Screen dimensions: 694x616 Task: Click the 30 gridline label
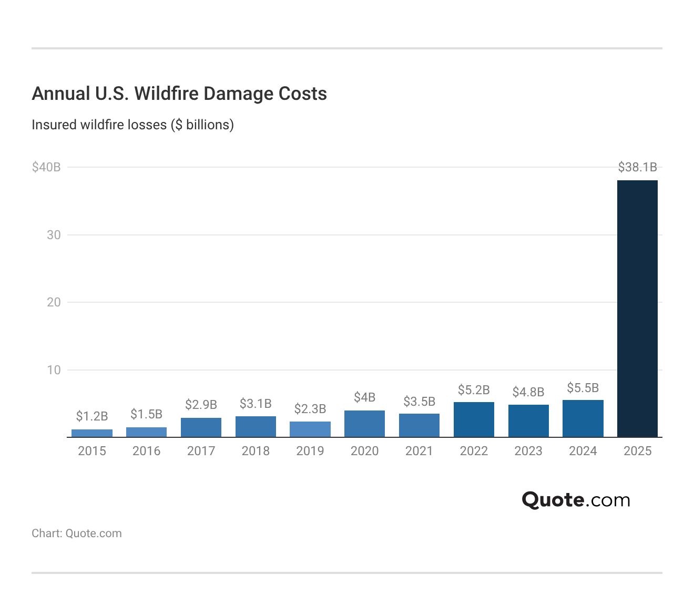tap(54, 235)
